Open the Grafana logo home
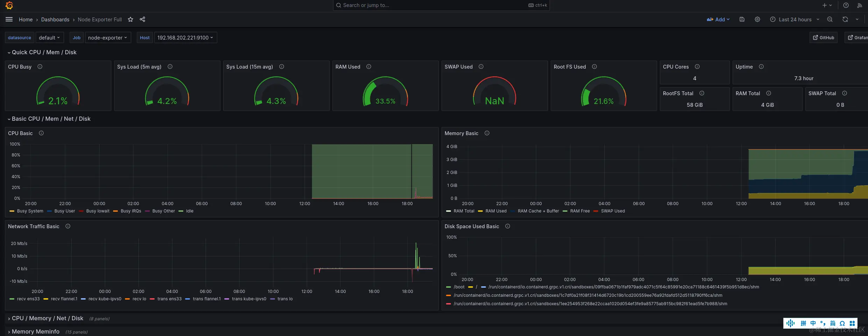This screenshot has height=336, width=868. point(9,5)
